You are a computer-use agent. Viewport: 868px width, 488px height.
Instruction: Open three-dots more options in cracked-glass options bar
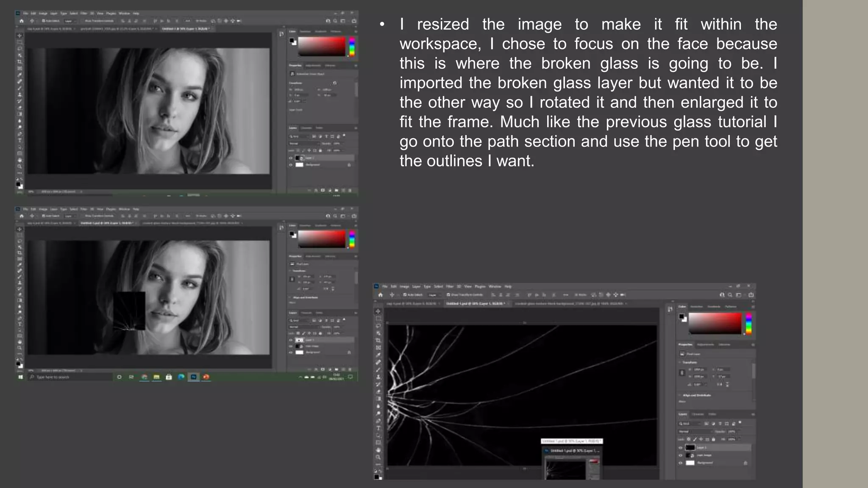point(566,295)
